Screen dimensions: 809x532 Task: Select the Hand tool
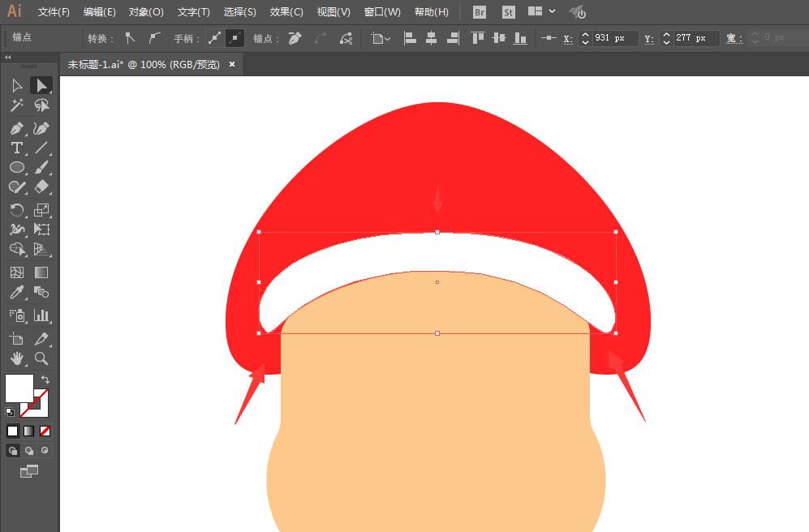pyautogui.click(x=17, y=358)
